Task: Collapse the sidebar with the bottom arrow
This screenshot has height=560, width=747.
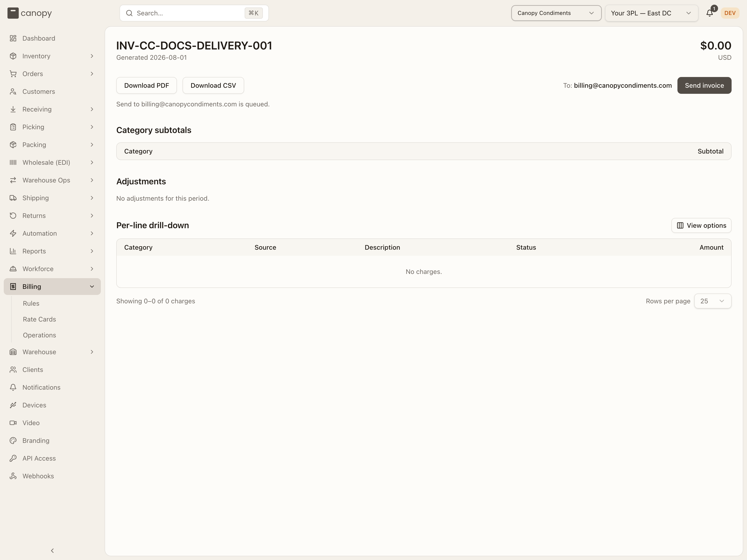Action: (x=52, y=550)
